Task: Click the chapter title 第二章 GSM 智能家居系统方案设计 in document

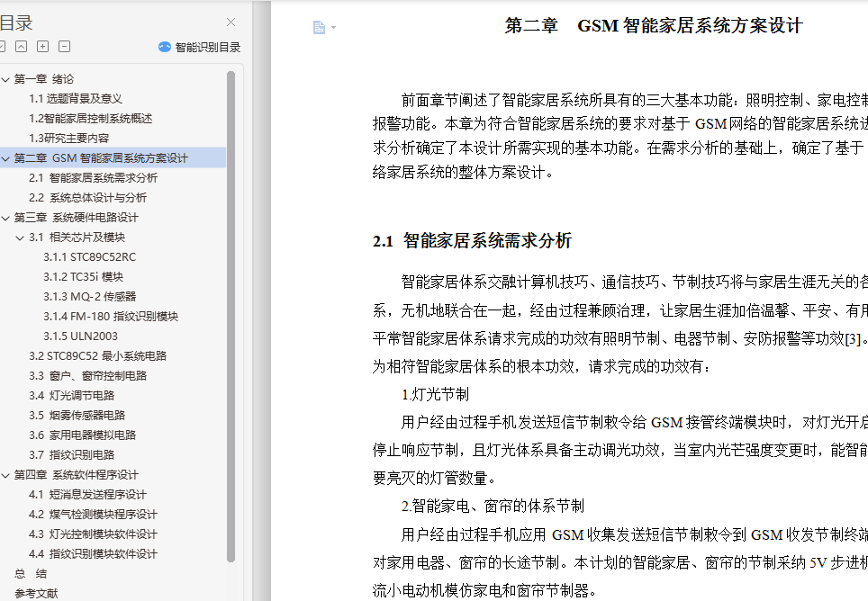Action: (x=654, y=26)
